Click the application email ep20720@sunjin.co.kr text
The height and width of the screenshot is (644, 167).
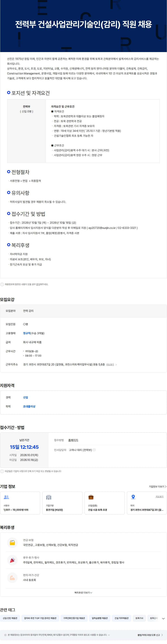(x=102, y=228)
